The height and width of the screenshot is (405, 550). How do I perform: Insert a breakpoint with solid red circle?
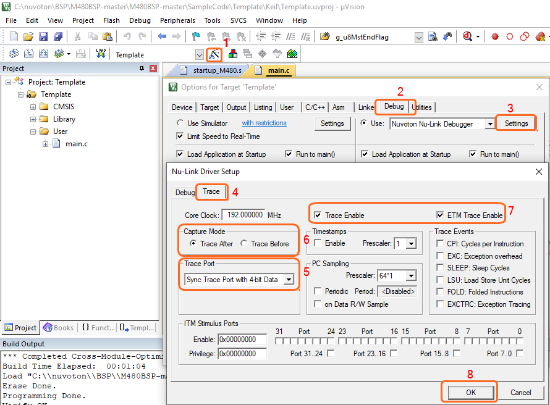click(x=495, y=36)
